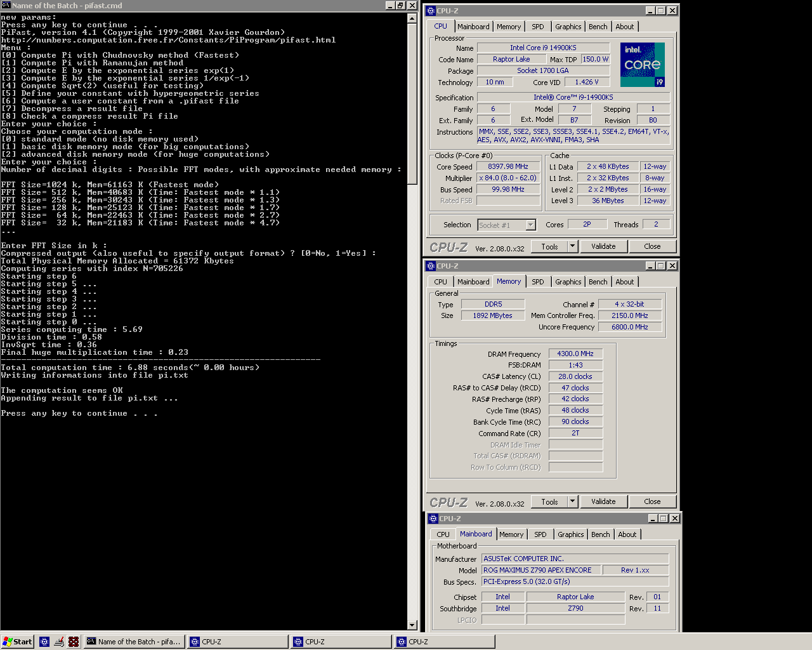Image resolution: width=812 pixels, height=650 pixels.
Task: Click the Level 3 cache value '36 MBytes'
Action: coord(608,201)
